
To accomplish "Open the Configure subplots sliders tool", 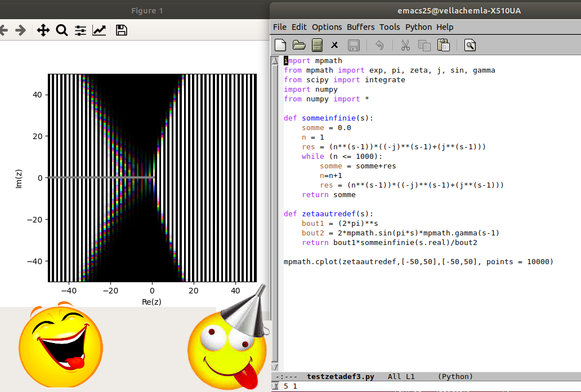I will (x=81, y=30).
